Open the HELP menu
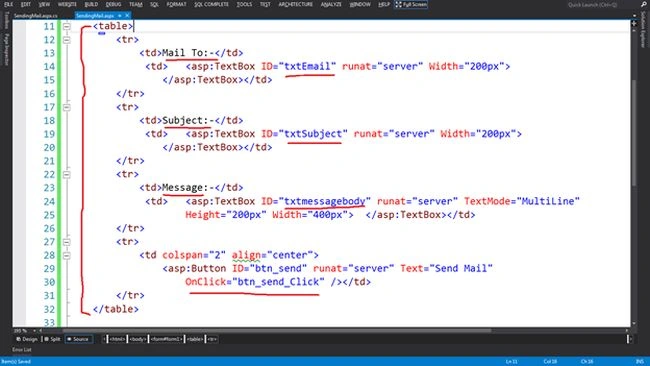The width and height of the screenshot is (650, 366). pos(384,4)
